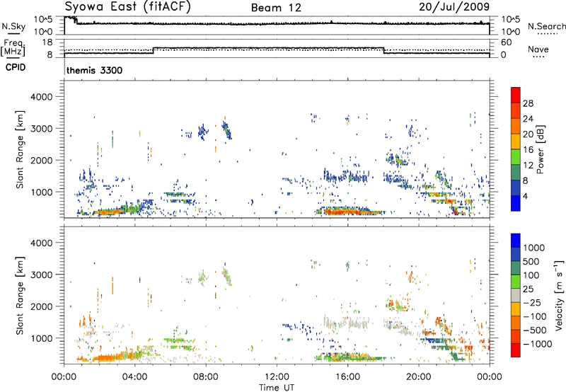Click the 'Slant Range [km]' label of power panel

[x=20, y=149]
